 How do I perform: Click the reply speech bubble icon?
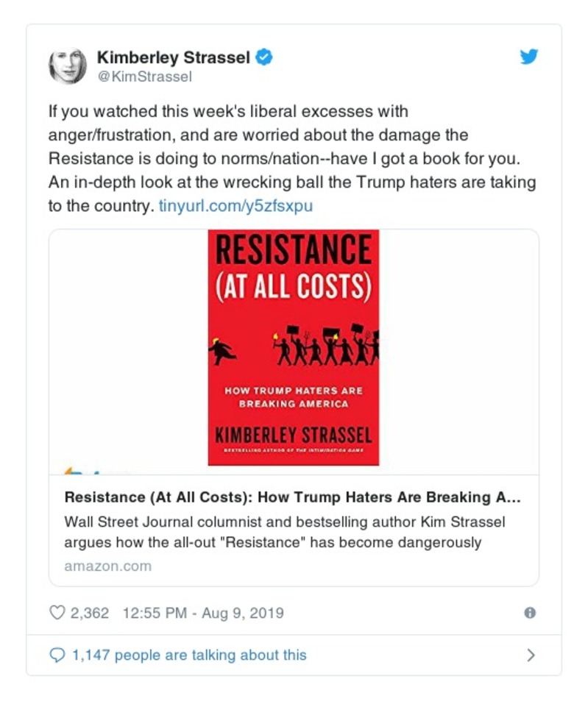point(57,655)
